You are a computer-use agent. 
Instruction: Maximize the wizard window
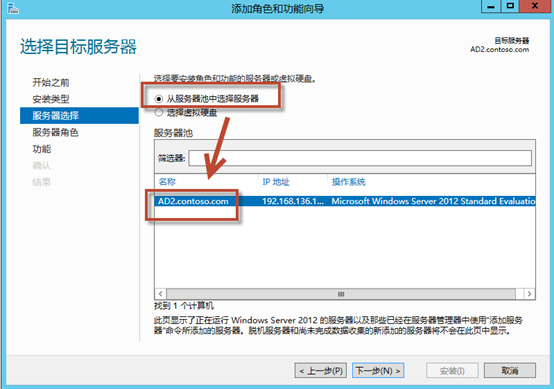point(510,6)
